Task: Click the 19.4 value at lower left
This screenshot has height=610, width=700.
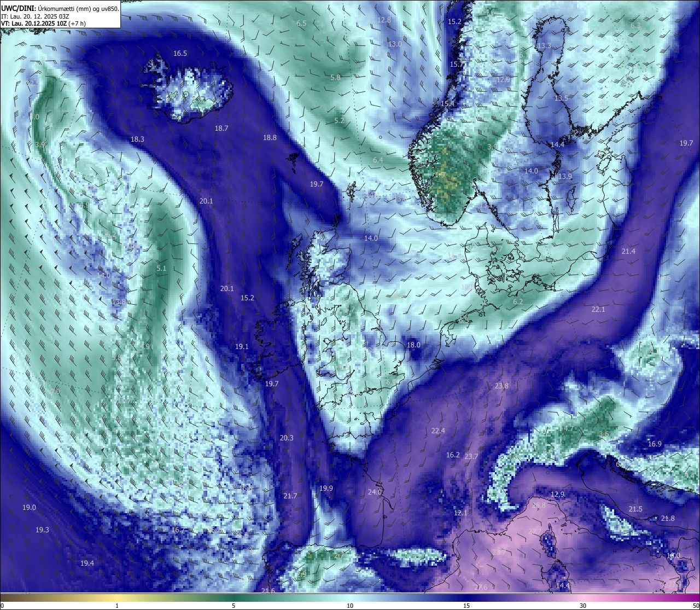Action: tap(87, 563)
